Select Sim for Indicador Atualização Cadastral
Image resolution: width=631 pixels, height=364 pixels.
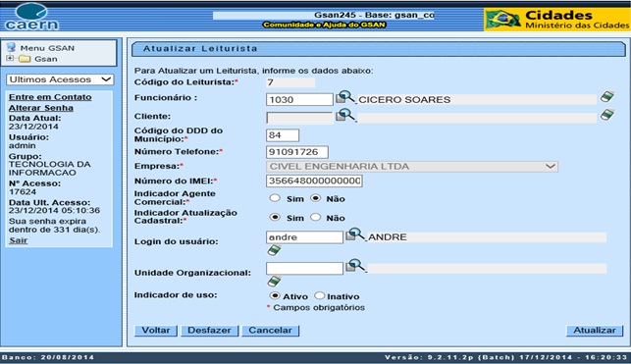(x=275, y=217)
